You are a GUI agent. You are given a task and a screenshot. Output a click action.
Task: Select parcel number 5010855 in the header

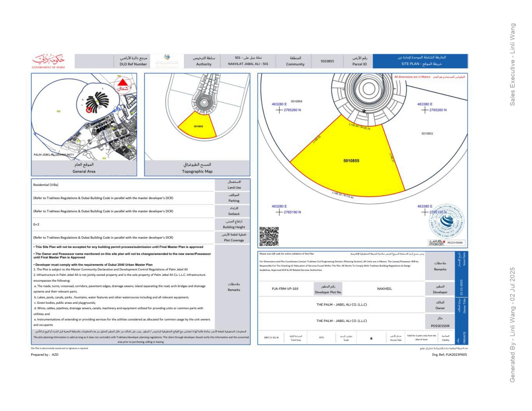327,61
